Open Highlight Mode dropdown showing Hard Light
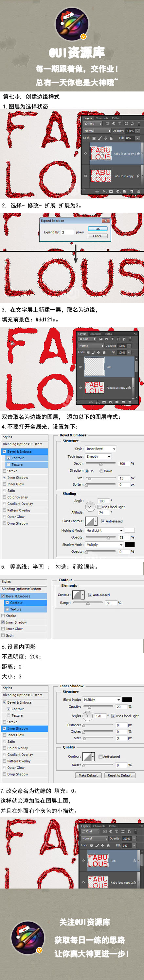Viewport: 144px width, 980px height. pyautogui.click(x=104, y=530)
